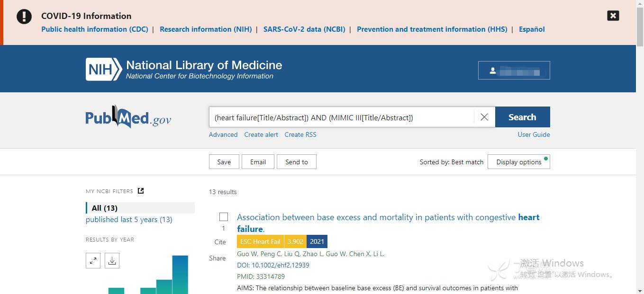Select the published last 5 years filter
Screen dimensions: 644x294
[x=129, y=220]
